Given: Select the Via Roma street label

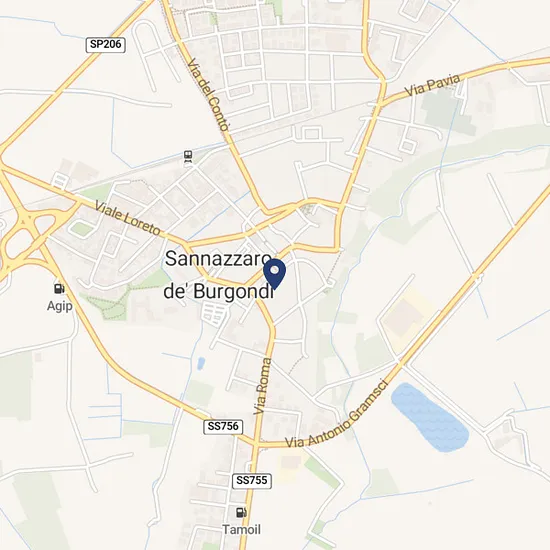Looking at the screenshot, I should tap(262, 386).
